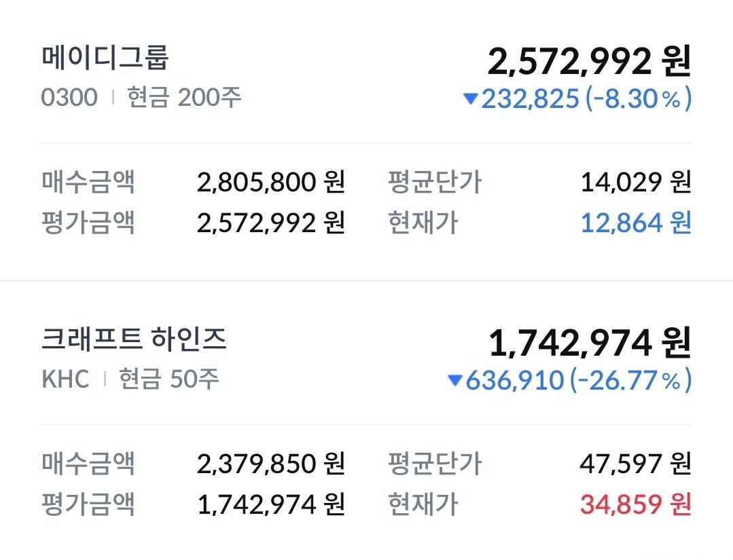This screenshot has width=733, height=560.
Task: Open the 메이디그룹 stock name
Action: pyautogui.click(x=105, y=58)
